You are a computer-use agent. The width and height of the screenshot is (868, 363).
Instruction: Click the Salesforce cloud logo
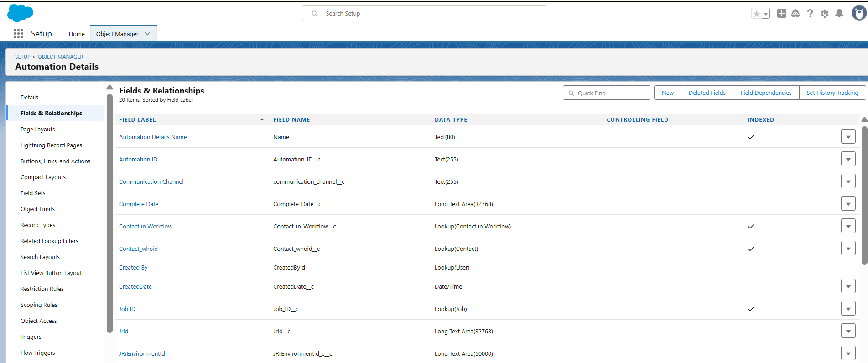click(20, 13)
